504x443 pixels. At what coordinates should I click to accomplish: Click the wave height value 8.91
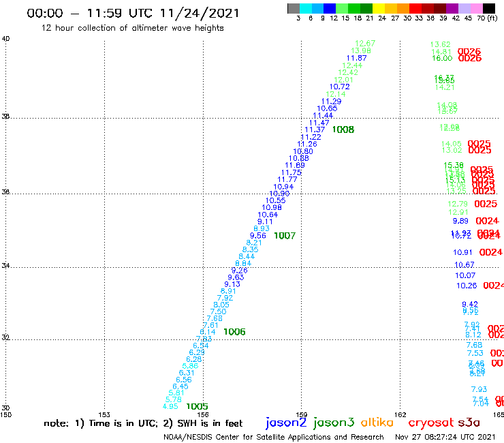[228, 291]
